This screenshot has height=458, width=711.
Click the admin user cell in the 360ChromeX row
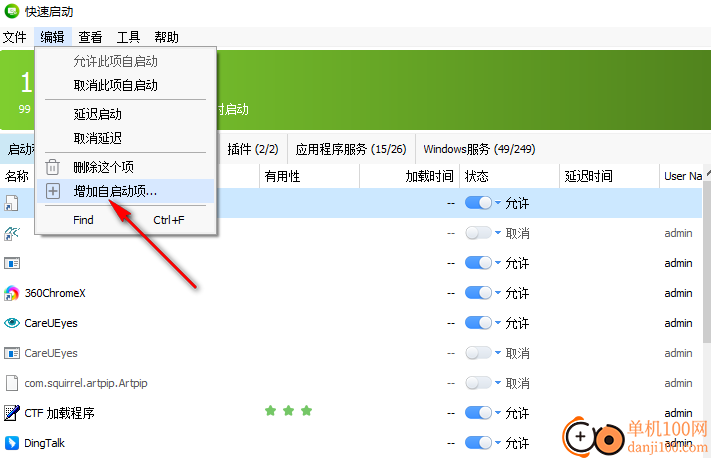coord(678,293)
